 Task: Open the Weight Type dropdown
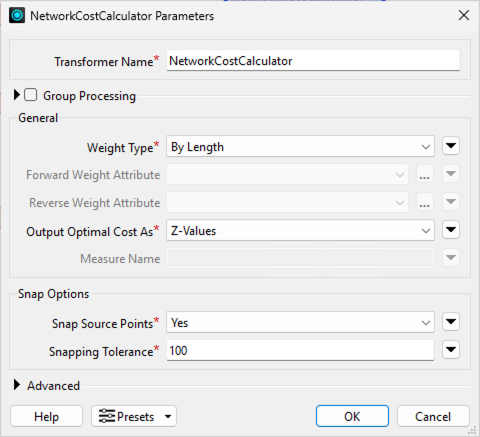[x=300, y=146]
